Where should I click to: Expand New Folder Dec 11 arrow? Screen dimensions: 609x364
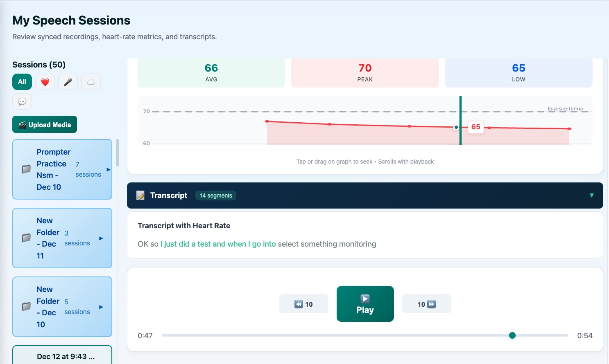(101, 238)
